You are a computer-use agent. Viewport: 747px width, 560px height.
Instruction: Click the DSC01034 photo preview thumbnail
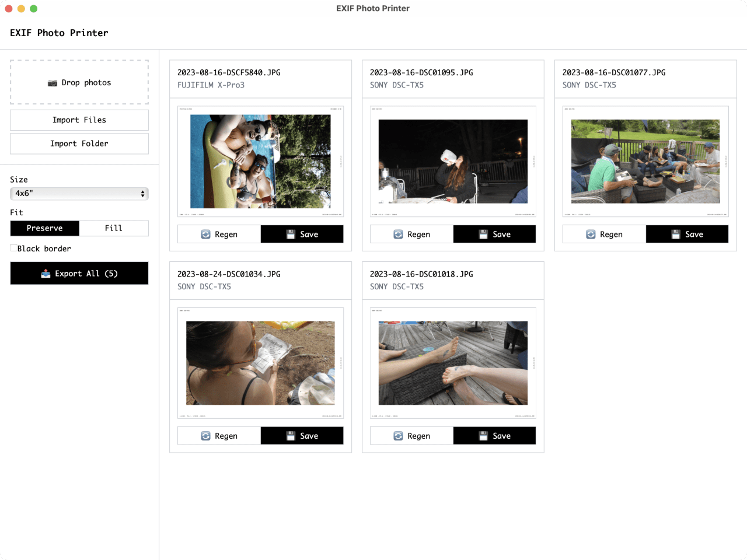tap(260, 363)
